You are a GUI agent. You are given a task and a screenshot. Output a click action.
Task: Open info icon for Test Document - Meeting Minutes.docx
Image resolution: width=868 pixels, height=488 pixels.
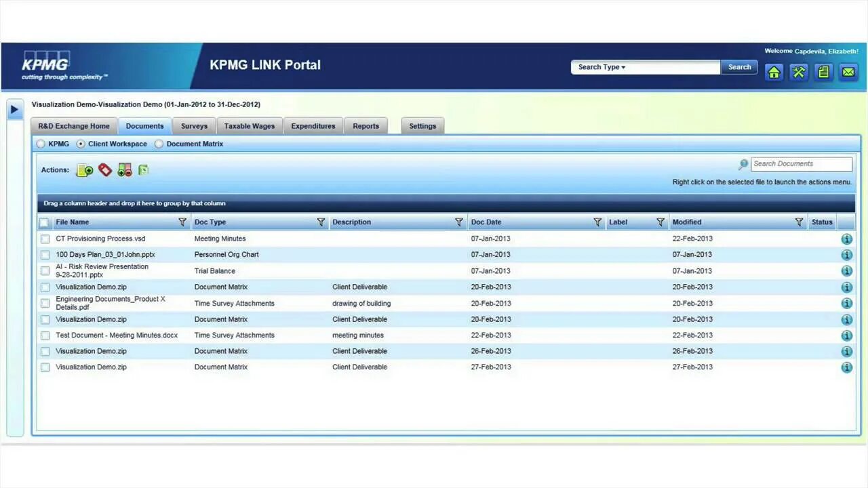point(846,335)
